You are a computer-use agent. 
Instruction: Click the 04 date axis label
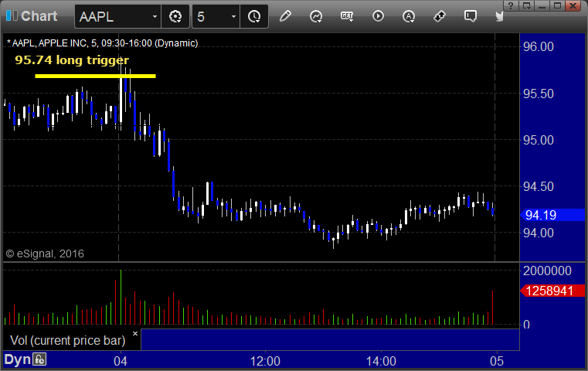[121, 361]
